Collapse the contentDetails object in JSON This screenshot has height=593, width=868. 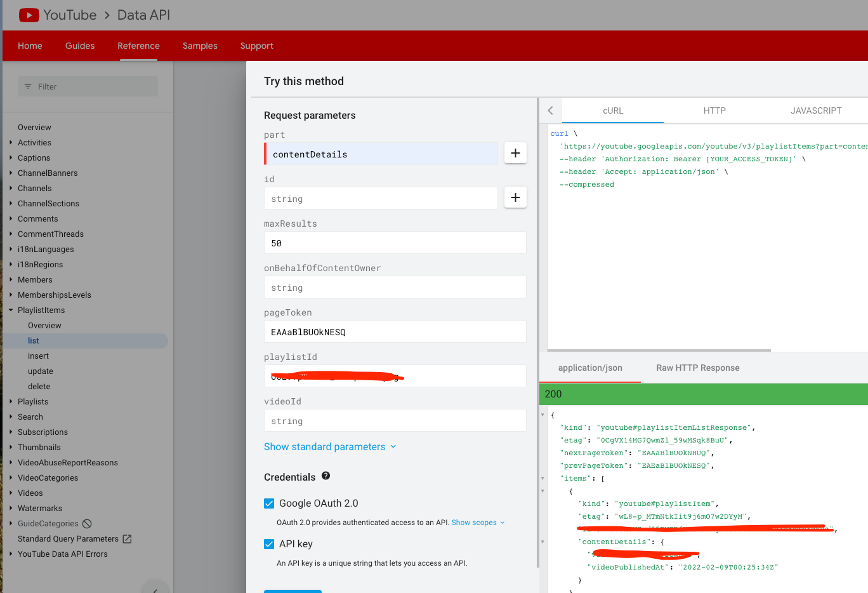pos(542,542)
